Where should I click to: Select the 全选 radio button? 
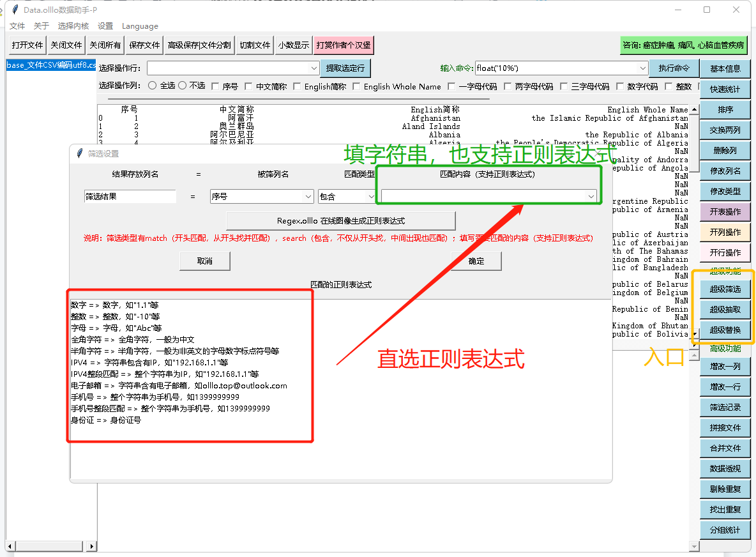tap(152, 86)
